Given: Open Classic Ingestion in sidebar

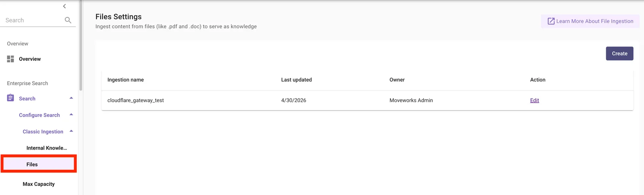Looking at the screenshot, I should point(43,131).
